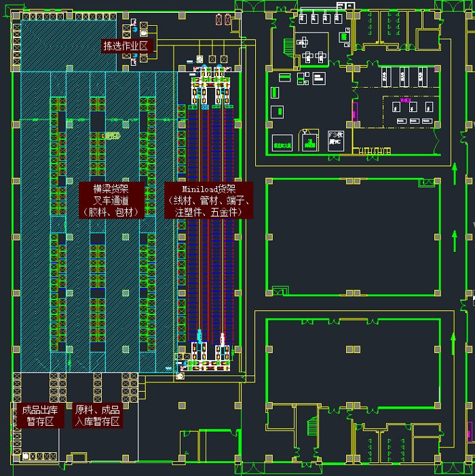Click the topmost green upward arrow

[455, 174]
